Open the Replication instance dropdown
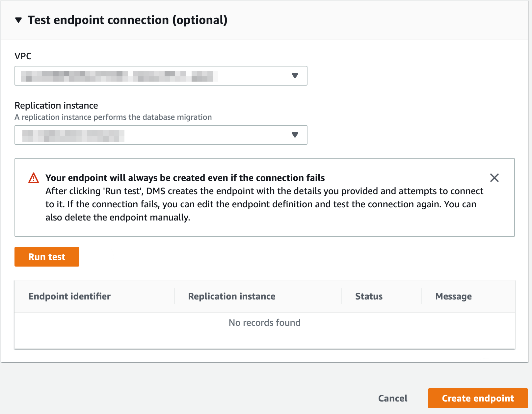This screenshot has height=414, width=532. tap(161, 135)
